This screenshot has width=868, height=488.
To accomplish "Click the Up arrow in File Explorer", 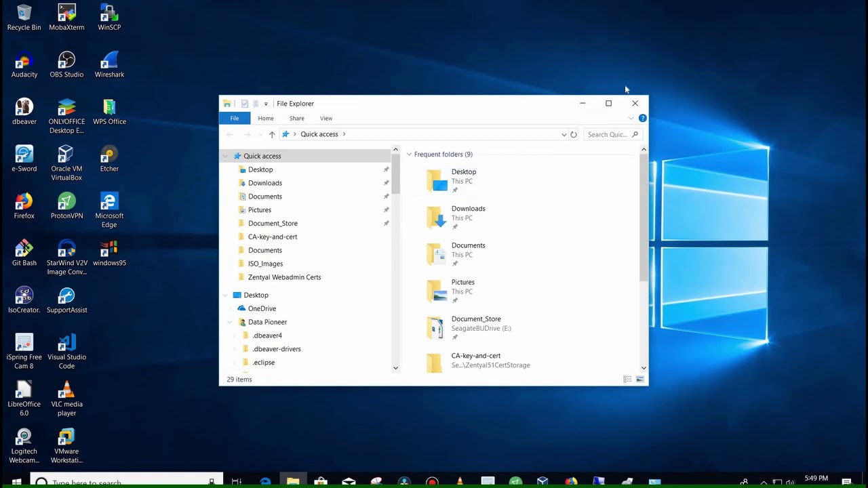I will pos(272,134).
